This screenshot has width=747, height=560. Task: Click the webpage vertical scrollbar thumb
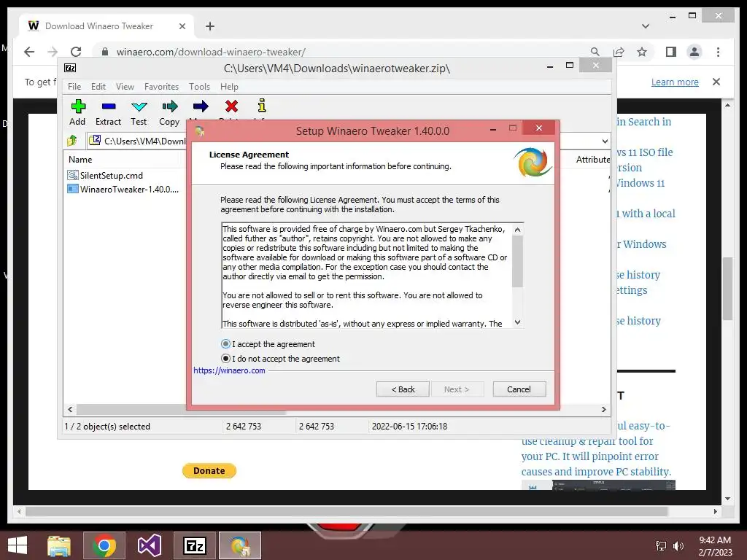727,289
